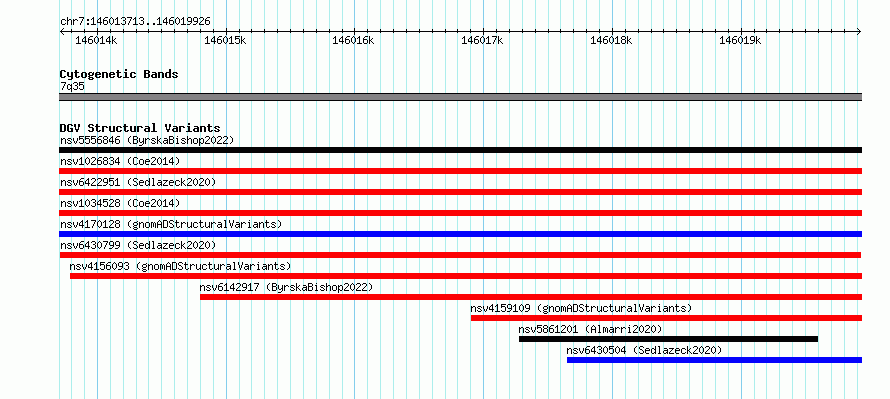Open the nsv6142917 variant bar

(531, 297)
